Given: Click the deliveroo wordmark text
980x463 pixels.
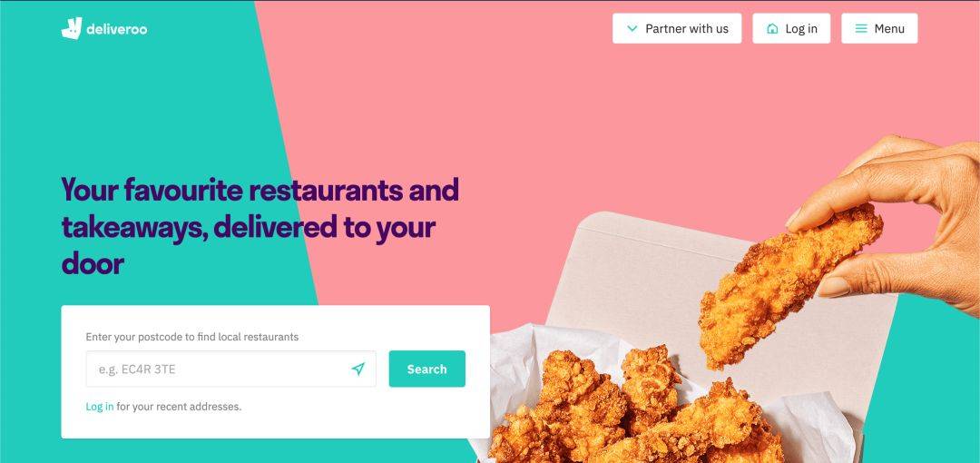Looking at the screenshot, I should point(117,29).
